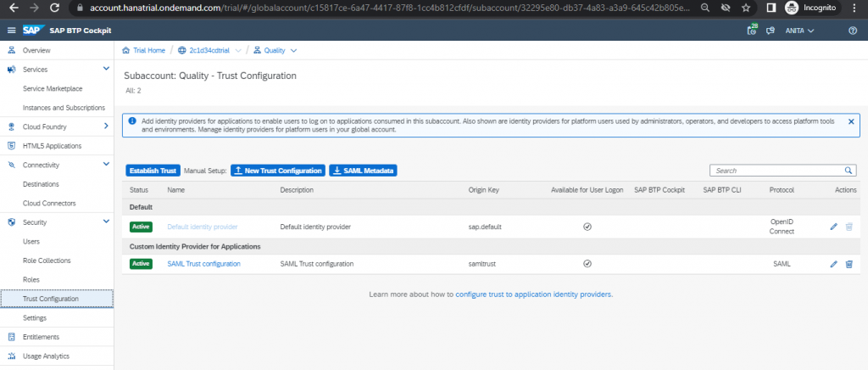The image size is (868, 370).
Task: Click the Usage Analytics sidebar icon
Action: click(11, 356)
